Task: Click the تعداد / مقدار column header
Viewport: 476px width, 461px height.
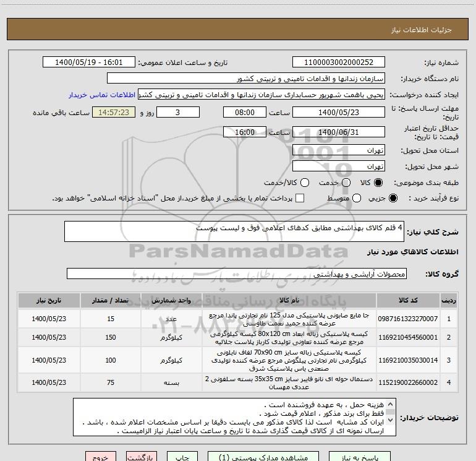Action: pyautogui.click(x=111, y=300)
